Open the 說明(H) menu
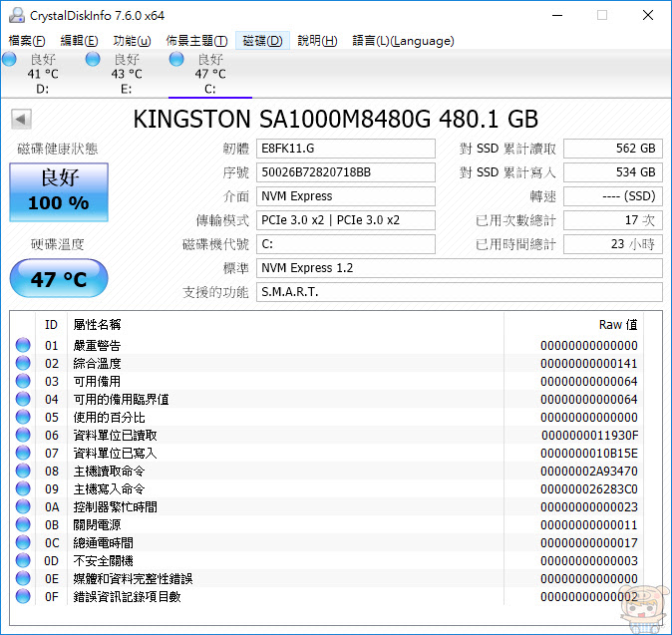Image resolution: width=672 pixels, height=635 pixels. pos(317,41)
